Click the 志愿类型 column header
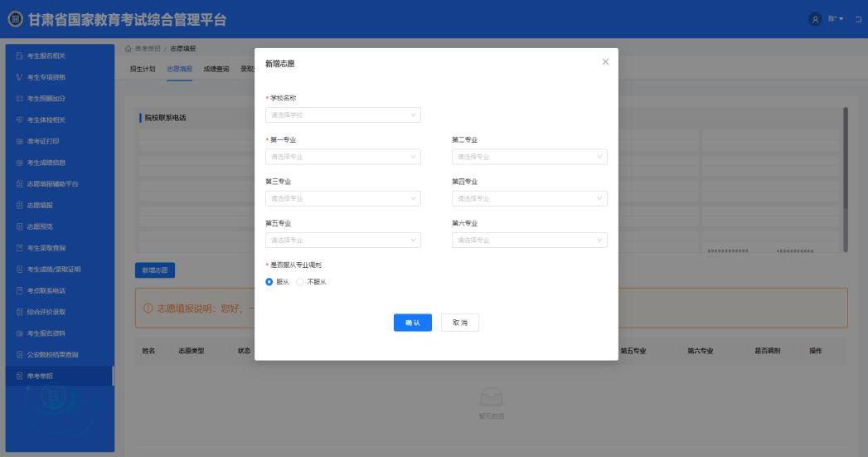This screenshot has width=868, height=457. coord(192,351)
